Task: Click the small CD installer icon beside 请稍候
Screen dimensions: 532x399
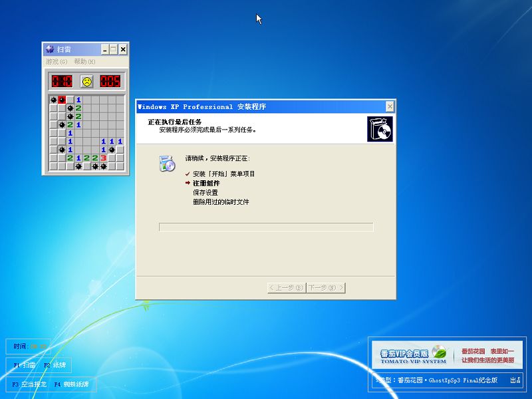Action: coord(167,164)
